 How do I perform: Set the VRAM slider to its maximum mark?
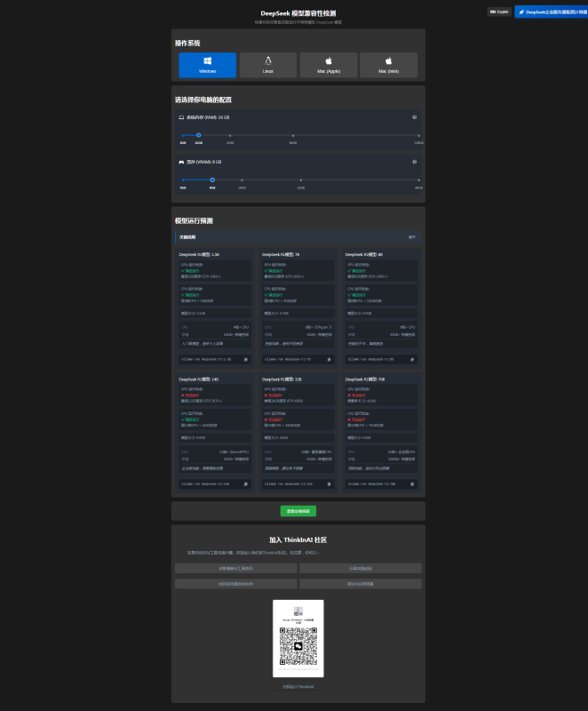pyautogui.click(x=419, y=180)
